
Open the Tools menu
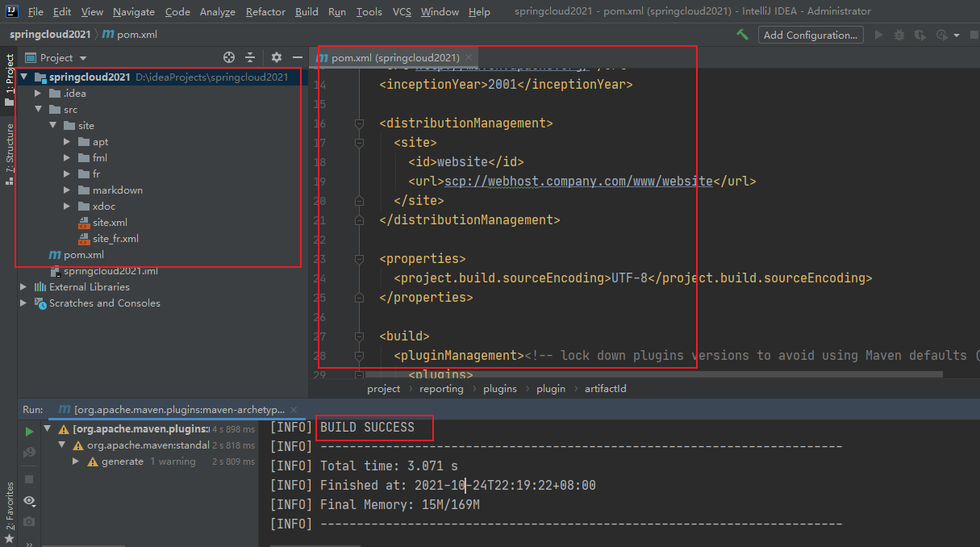click(369, 11)
